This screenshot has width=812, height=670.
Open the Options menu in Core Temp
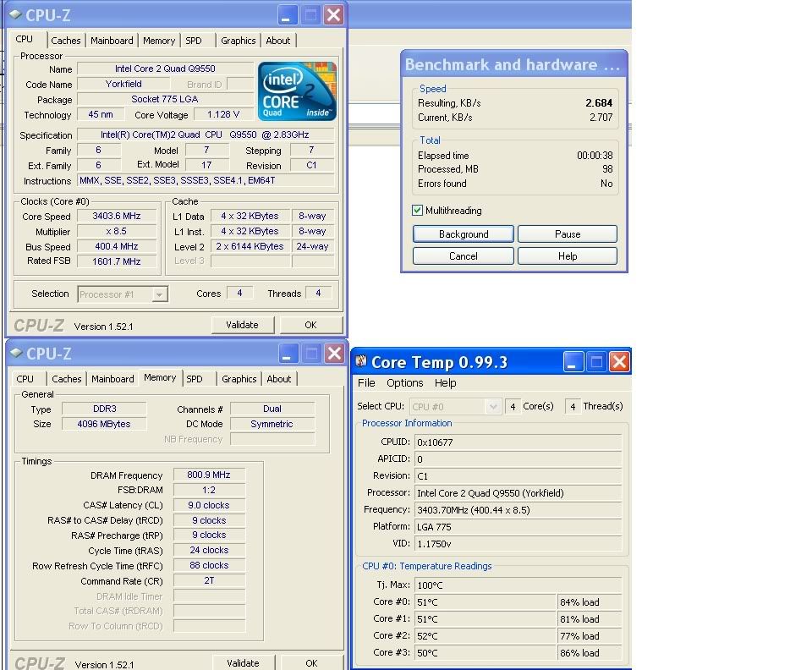pos(405,382)
